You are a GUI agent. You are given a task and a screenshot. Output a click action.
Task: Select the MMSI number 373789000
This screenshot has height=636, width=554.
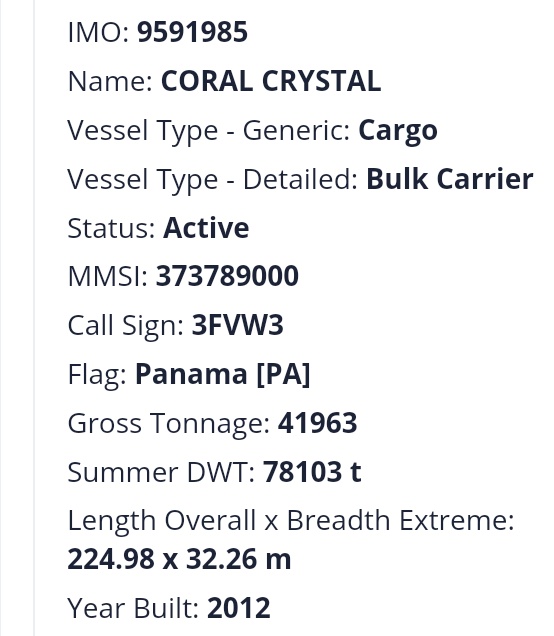coord(227,276)
